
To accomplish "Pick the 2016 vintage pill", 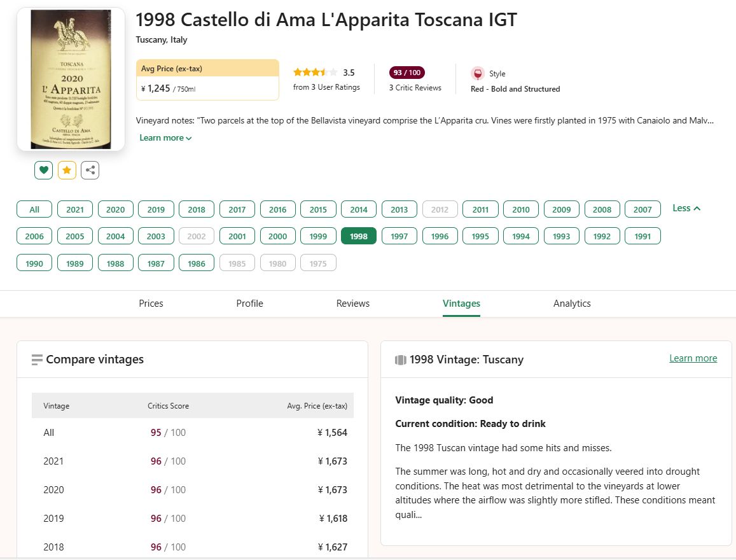I will click(277, 209).
